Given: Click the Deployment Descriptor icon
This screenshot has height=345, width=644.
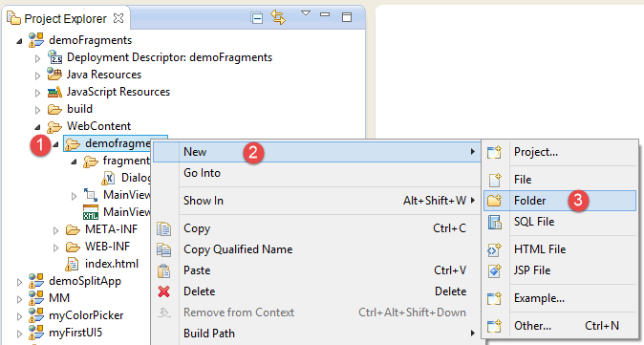Looking at the screenshot, I should pos(54,57).
